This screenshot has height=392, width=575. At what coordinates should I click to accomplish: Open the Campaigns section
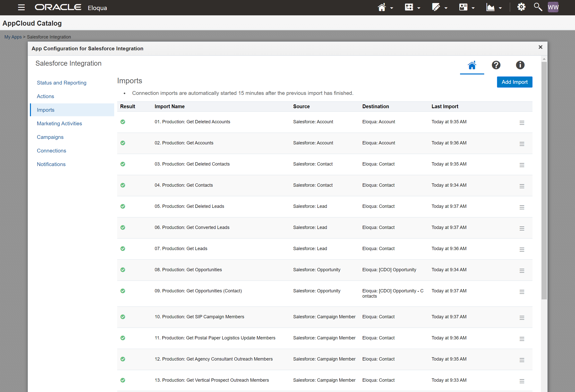point(50,137)
